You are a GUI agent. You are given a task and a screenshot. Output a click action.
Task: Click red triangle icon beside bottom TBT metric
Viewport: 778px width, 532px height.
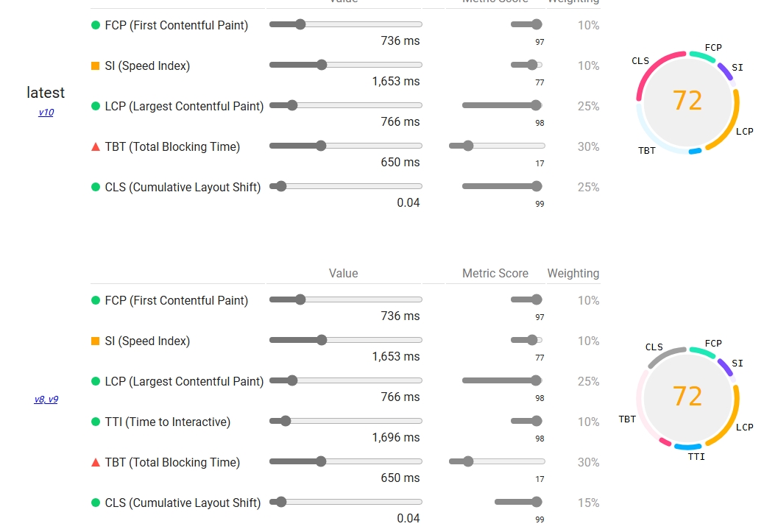point(96,463)
